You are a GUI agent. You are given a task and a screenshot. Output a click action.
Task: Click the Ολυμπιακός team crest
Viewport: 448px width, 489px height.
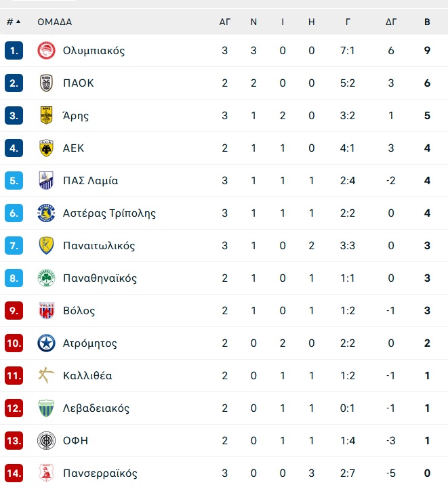click(46, 51)
